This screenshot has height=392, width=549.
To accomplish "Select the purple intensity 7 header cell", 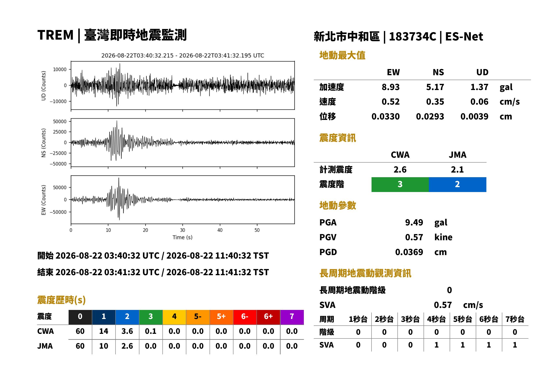I will (x=292, y=317).
